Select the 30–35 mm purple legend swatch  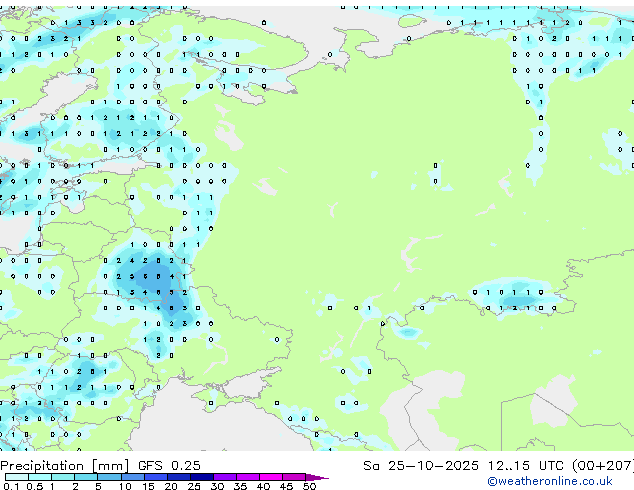pyautogui.click(x=225, y=477)
